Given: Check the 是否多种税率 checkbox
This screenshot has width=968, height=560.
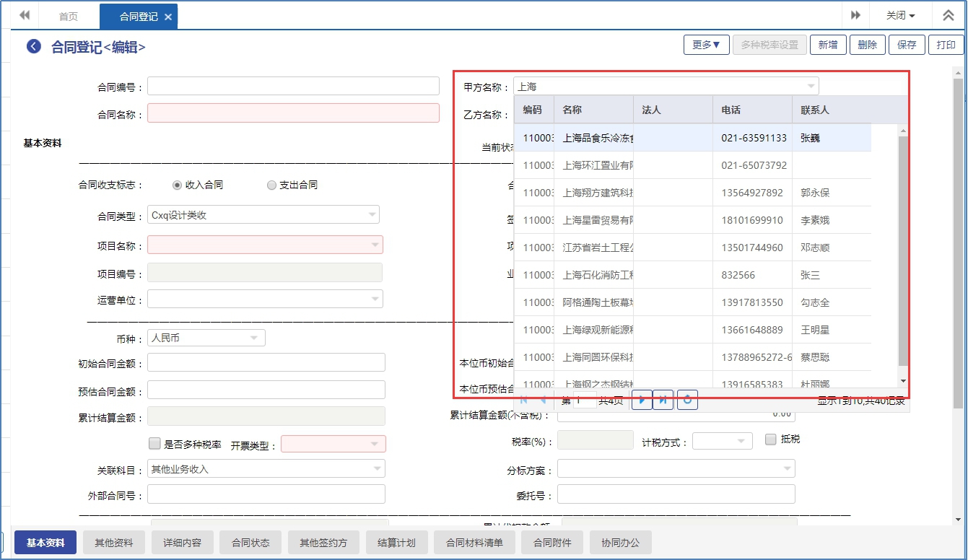Looking at the screenshot, I should tap(154, 443).
